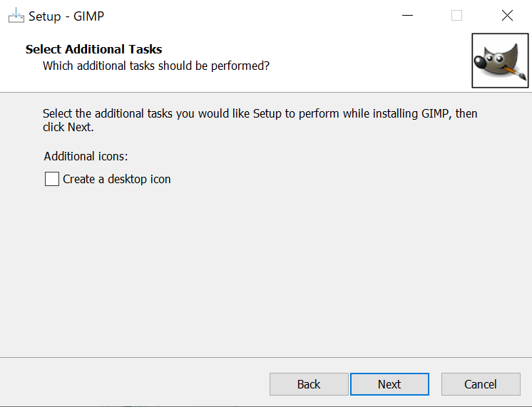The image size is (532, 407).
Task: Go back to the previous setup step
Action: pos(309,384)
